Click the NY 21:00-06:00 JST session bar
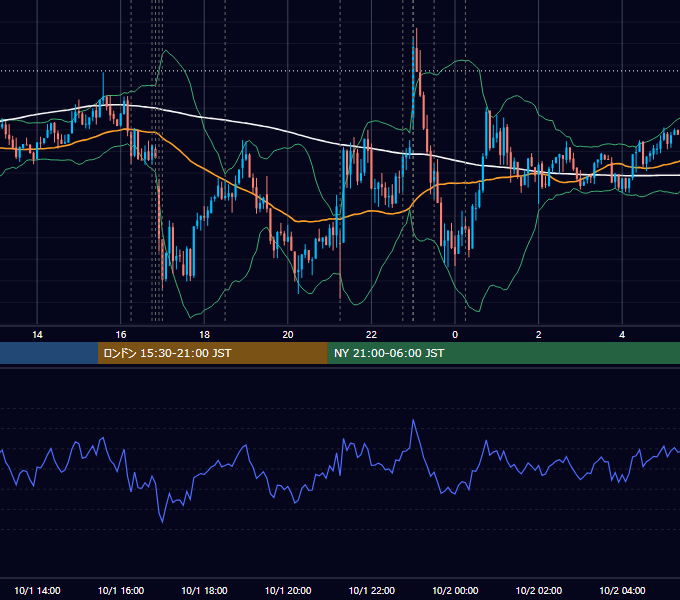The width and height of the screenshot is (680, 600). pyautogui.click(x=503, y=353)
